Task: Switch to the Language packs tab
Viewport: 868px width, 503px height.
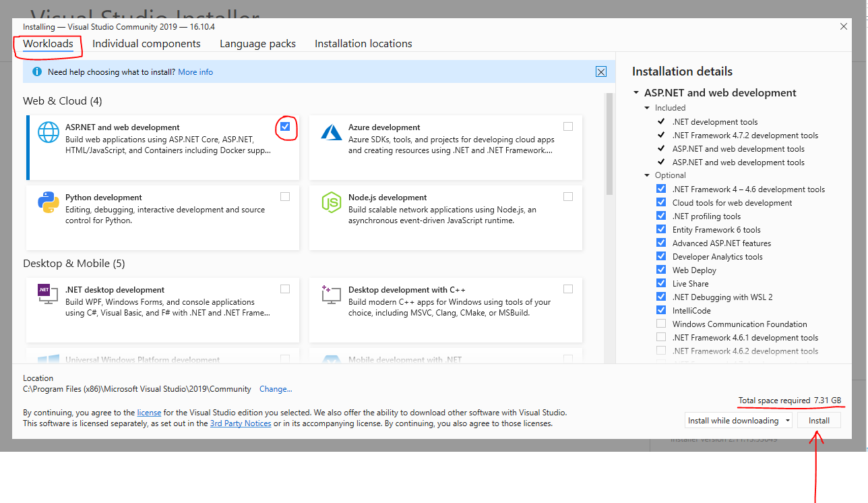Action: [x=257, y=44]
